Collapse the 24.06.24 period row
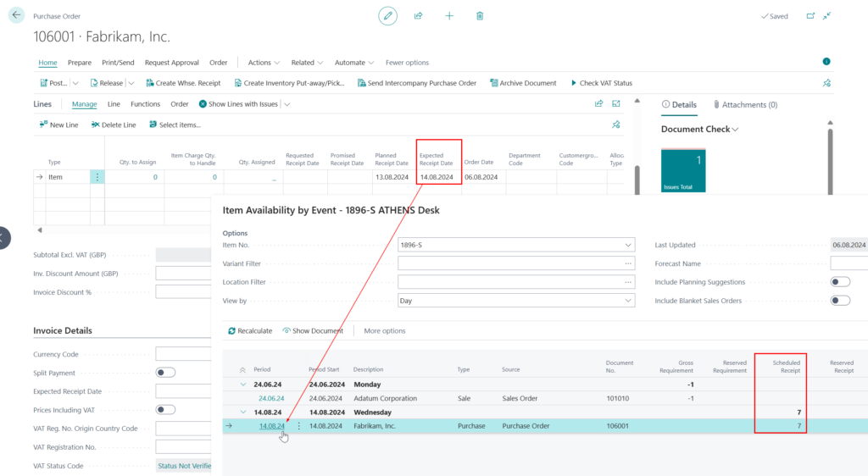 tap(244, 384)
